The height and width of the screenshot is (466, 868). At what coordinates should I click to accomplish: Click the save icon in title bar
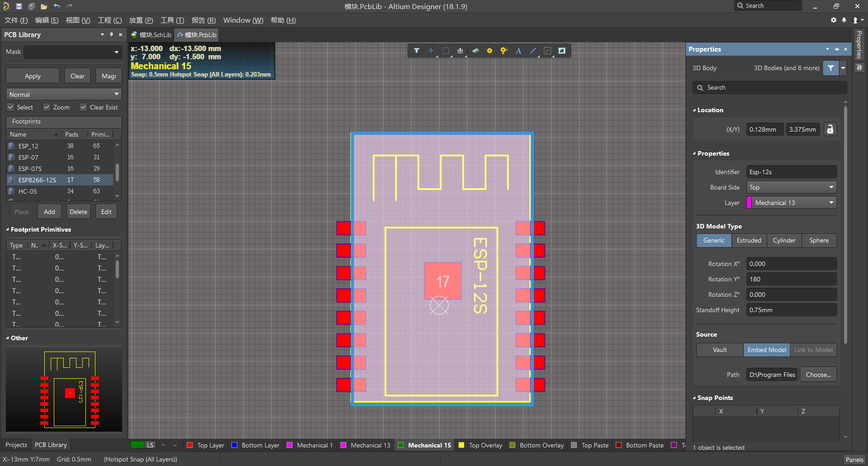click(x=19, y=6)
